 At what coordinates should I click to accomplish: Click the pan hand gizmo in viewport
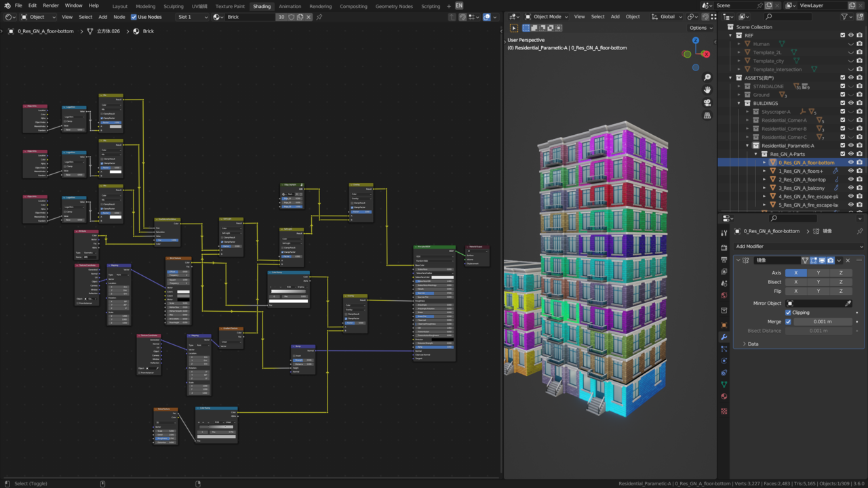click(707, 90)
